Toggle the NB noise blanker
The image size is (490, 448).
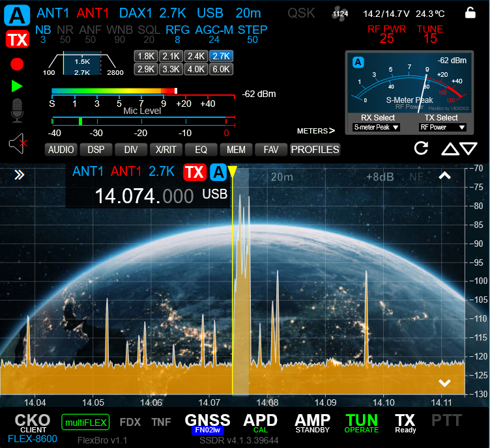coord(43,34)
